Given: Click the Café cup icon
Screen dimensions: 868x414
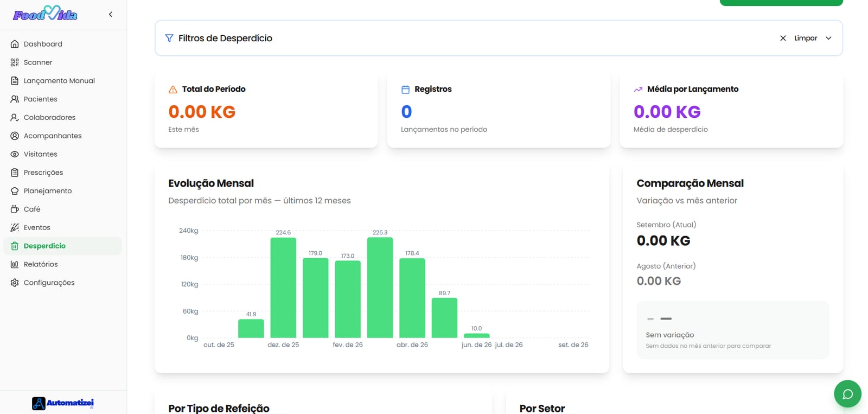Looking at the screenshot, I should click(x=15, y=209).
